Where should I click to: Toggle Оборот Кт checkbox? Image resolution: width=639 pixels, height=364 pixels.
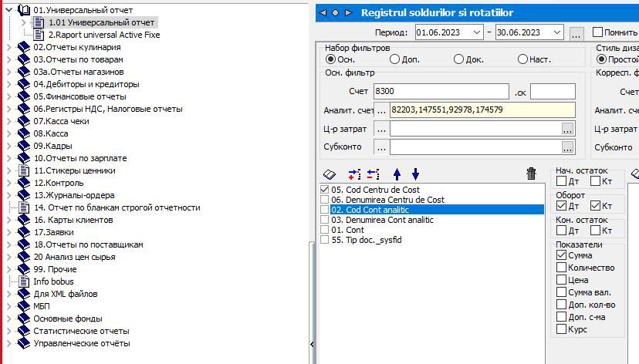click(595, 206)
